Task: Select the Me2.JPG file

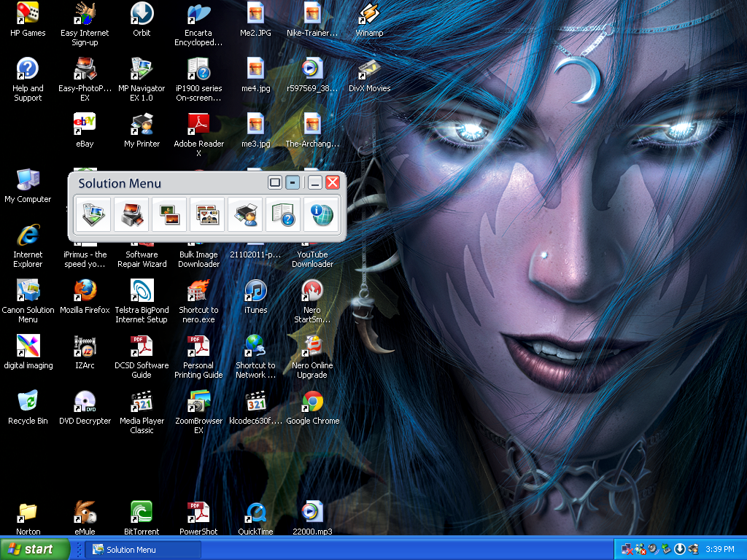Action: 256,19
